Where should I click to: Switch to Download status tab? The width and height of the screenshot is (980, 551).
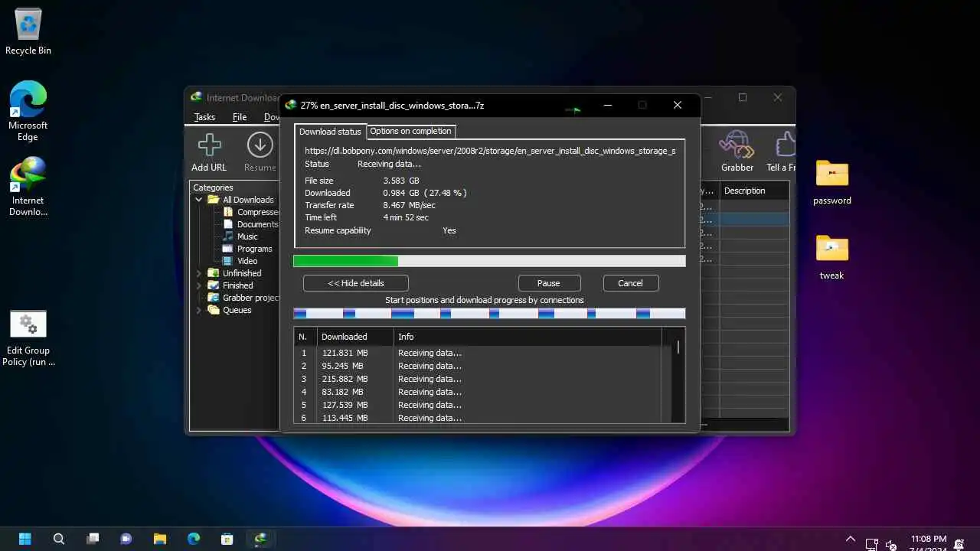point(330,132)
